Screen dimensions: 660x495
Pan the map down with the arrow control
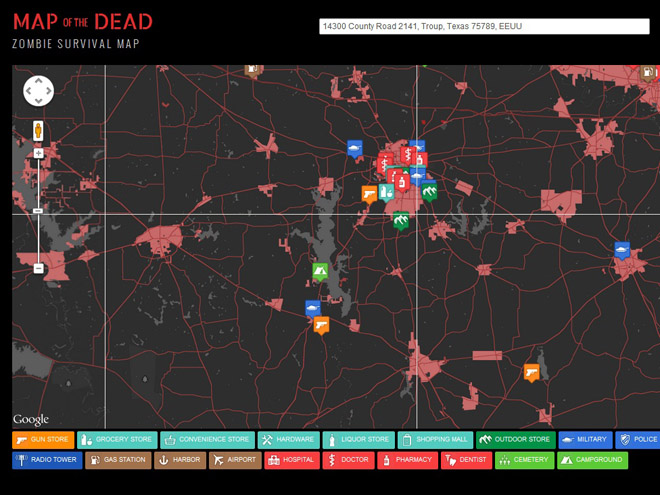tap(38, 101)
